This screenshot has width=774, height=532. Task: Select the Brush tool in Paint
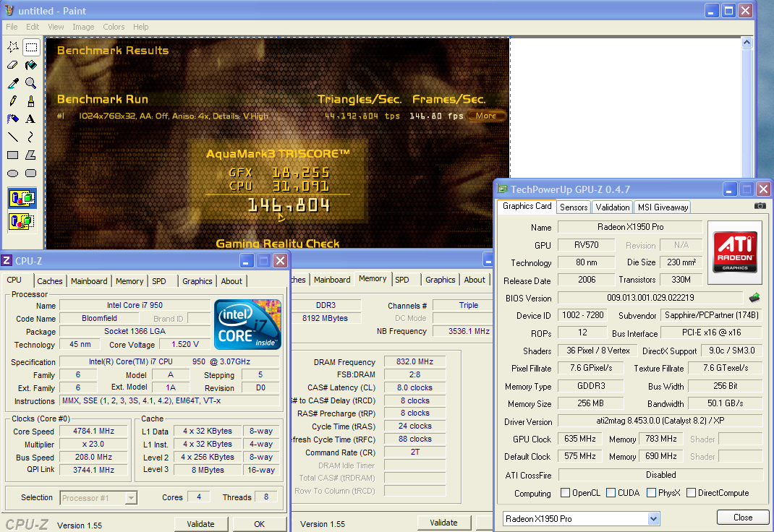tap(31, 101)
